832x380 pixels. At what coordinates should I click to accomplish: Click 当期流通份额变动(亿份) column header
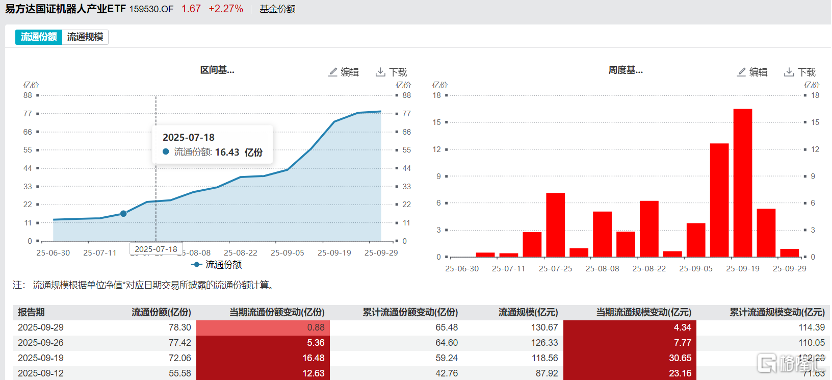pyautogui.click(x=276, y=312)
